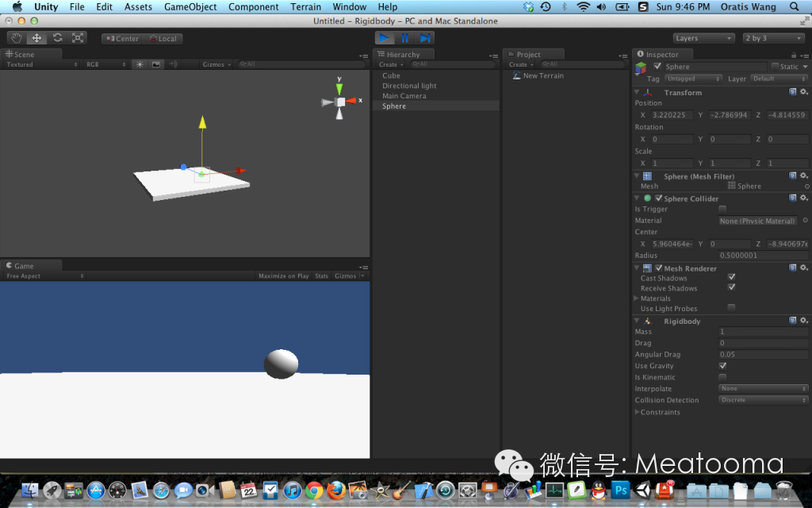The image size is (812, 508).
Task: Open the Component menu
Action: click(x=253, y=6)
